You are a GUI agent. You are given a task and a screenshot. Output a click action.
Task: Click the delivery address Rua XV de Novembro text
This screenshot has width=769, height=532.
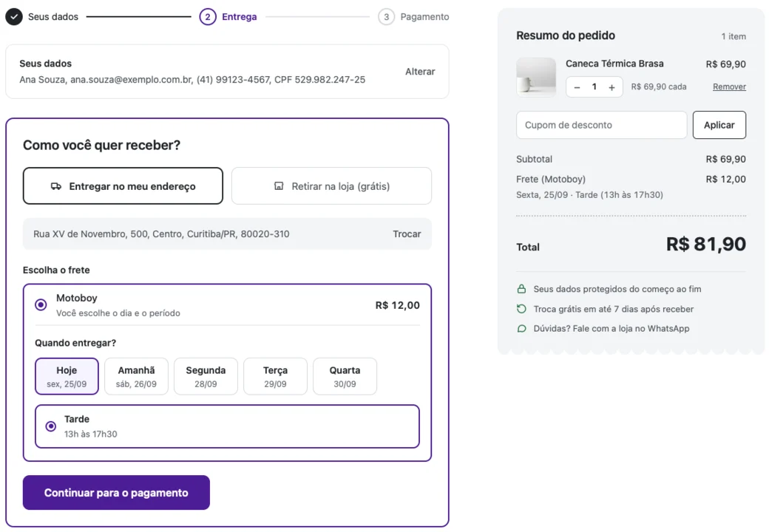[161, 234]
